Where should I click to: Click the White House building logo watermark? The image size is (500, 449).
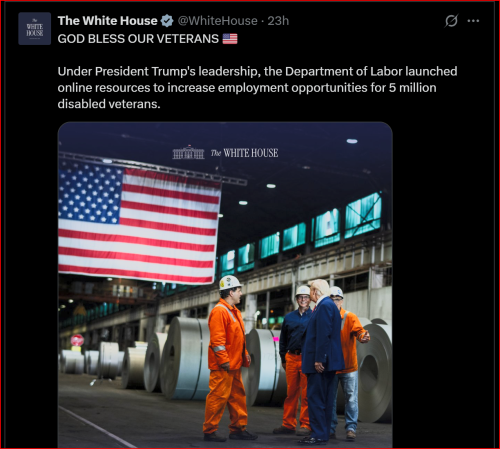click(x=188, y=153)
